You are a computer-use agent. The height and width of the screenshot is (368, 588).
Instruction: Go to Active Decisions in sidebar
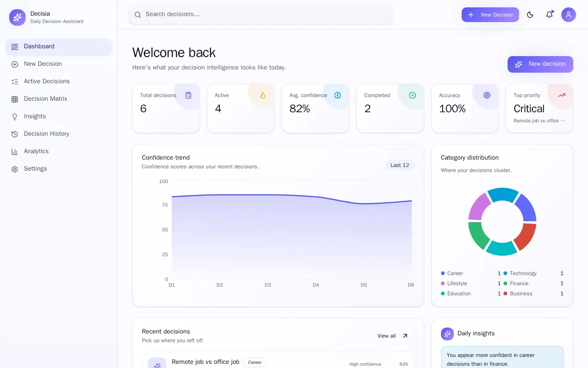(x=59, y=81)
